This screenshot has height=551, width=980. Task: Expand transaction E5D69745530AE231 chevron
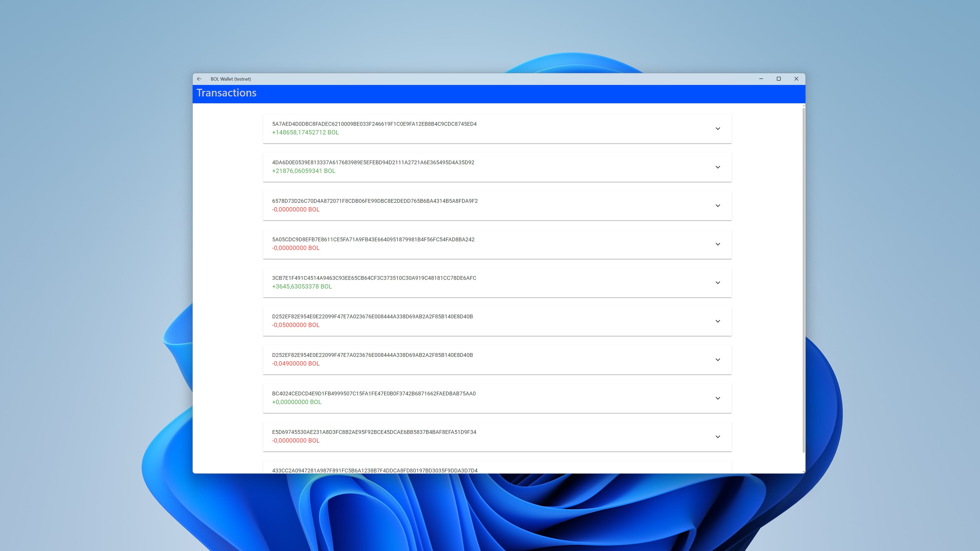point(717,437)
